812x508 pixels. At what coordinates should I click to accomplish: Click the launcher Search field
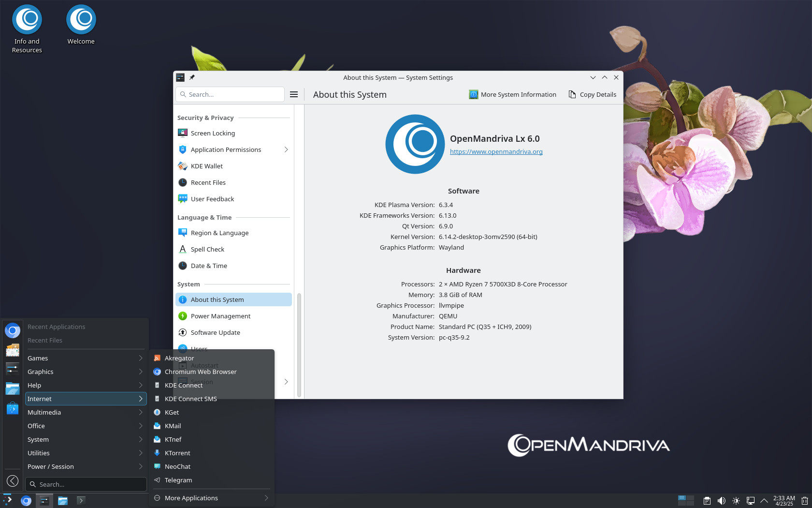(86, 484)
